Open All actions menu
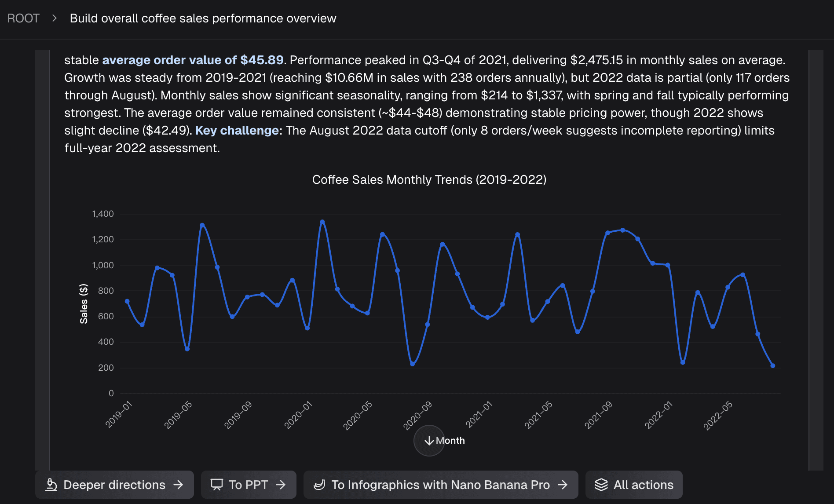 tap(634, 485)
